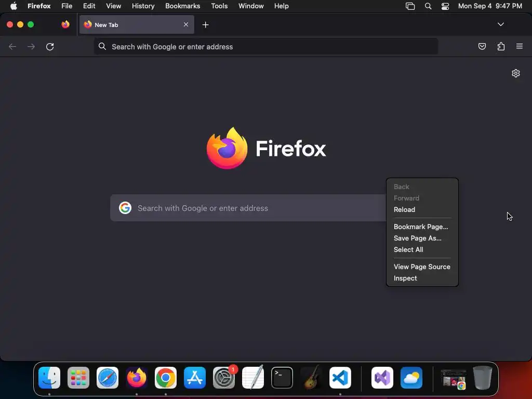The image size is (532, 399).
Task: Open Launchpad from the Dock
Action: [x=78, y=378]
